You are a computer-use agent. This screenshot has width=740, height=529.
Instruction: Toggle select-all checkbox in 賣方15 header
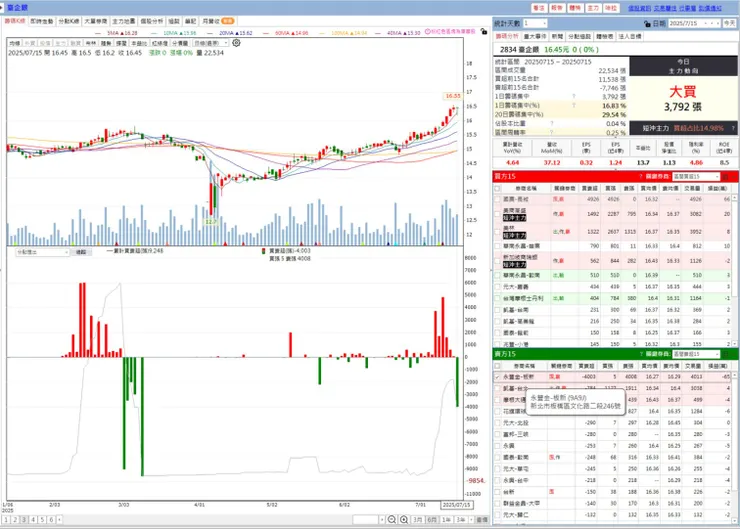[x=497, y=366]
